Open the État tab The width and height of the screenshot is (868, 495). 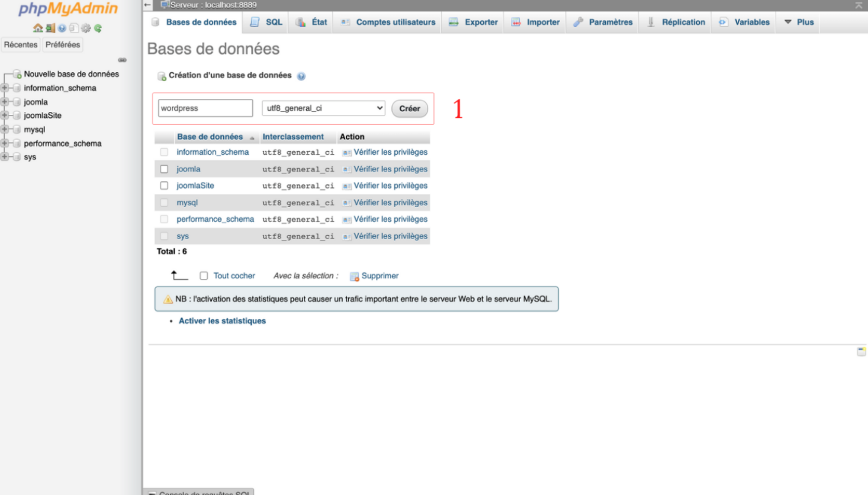[x=311, y=22]
